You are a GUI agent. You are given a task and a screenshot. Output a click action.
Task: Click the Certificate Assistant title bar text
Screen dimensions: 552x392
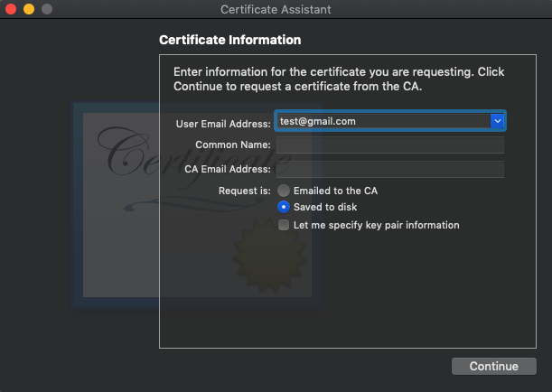276,9
